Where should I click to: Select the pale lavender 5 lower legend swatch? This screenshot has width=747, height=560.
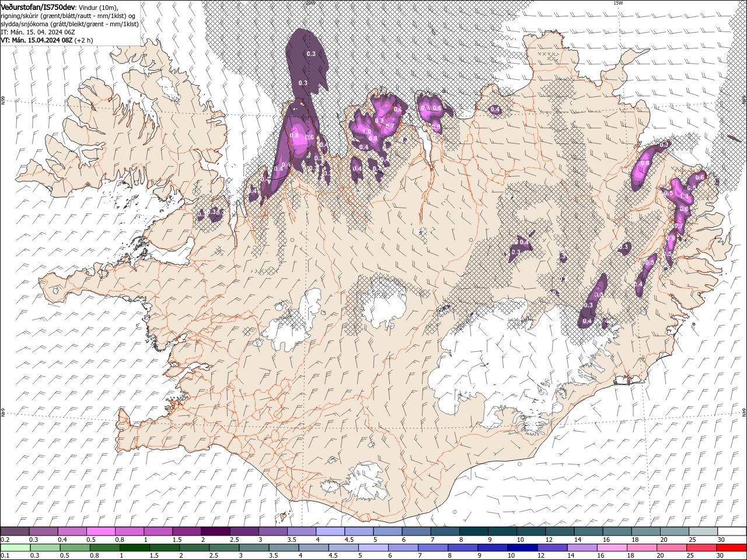coord(373,548)
